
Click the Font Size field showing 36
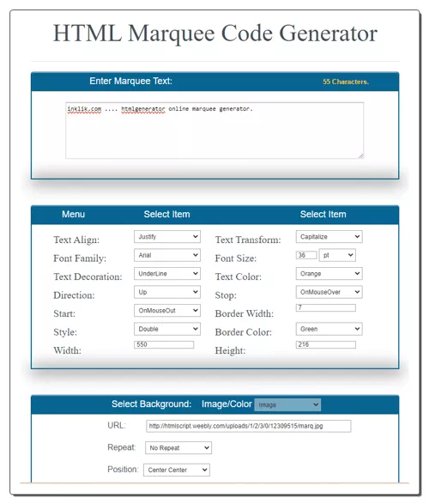point(306,255)
